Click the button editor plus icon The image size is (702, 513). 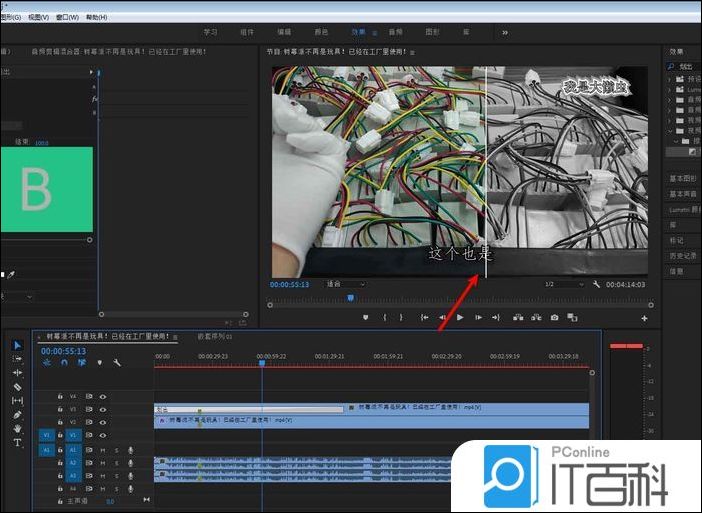(644, 318)
